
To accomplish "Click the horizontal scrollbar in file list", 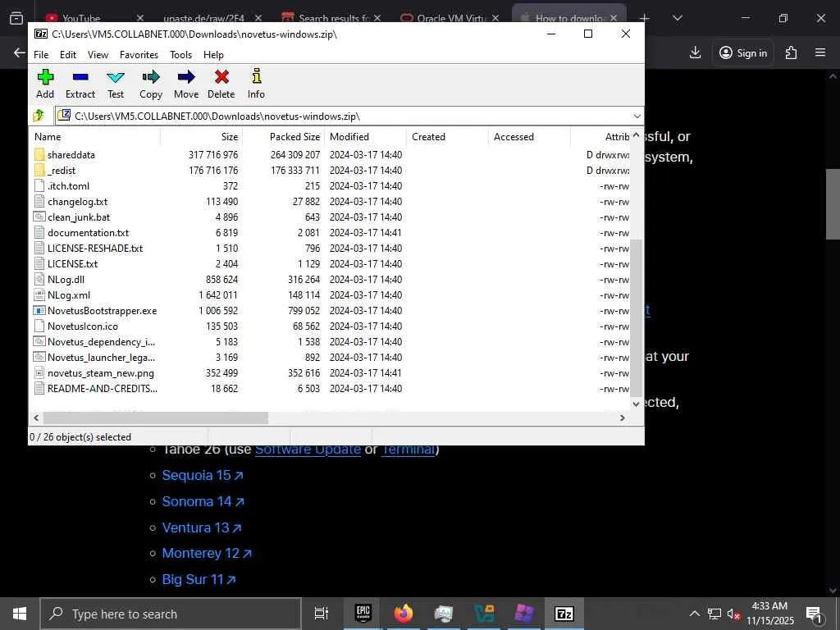I will pos(155,418).
